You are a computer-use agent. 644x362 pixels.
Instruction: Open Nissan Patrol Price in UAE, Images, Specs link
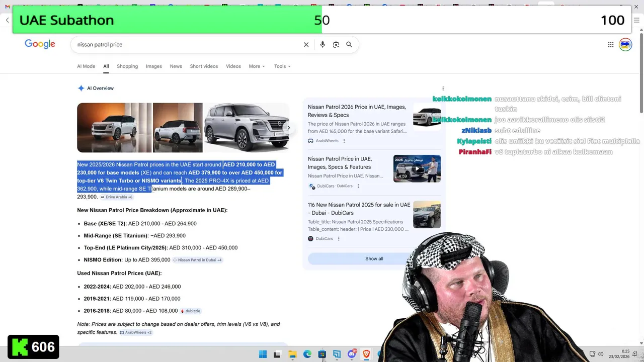[x=340, y=163]
